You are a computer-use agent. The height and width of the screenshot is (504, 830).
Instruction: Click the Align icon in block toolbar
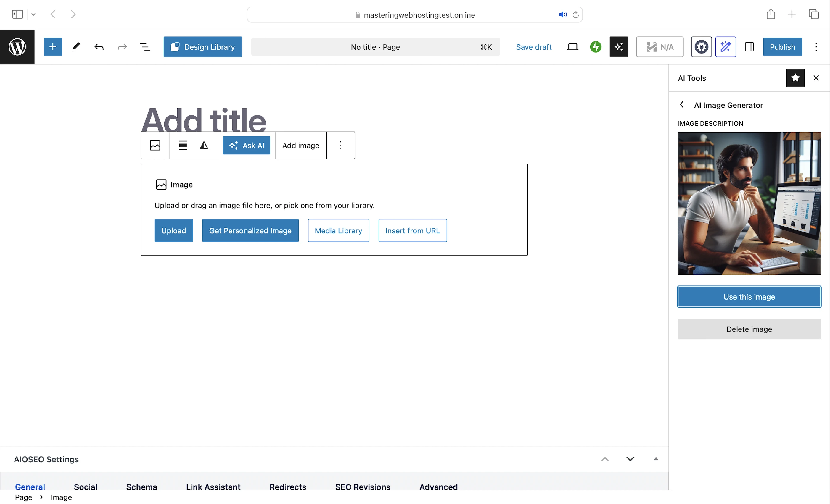coord(183,146)
